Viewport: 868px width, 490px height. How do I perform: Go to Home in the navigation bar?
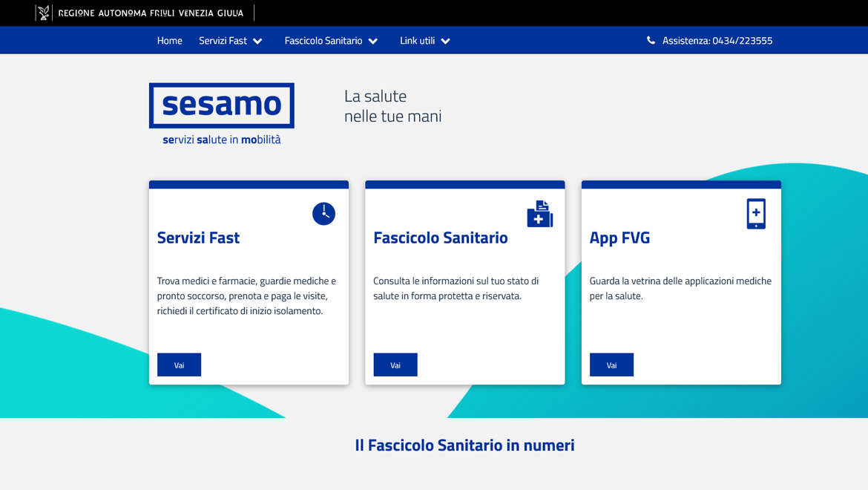[x=169, y=40]
